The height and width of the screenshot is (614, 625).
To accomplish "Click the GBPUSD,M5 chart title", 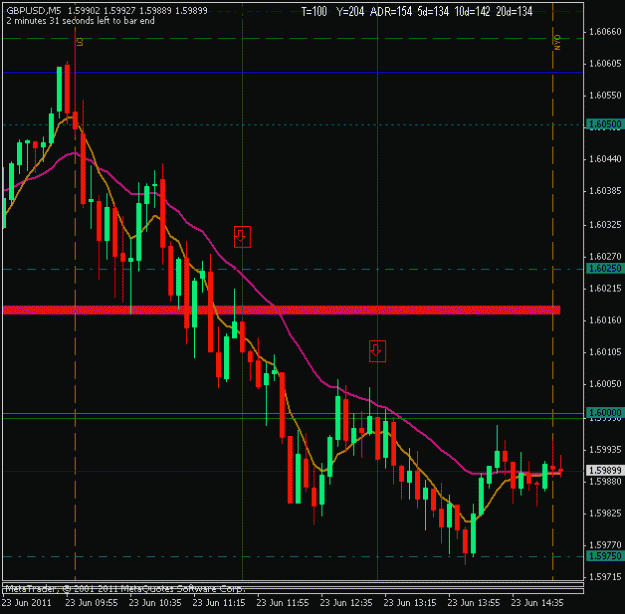I will [x=34, y=11].
